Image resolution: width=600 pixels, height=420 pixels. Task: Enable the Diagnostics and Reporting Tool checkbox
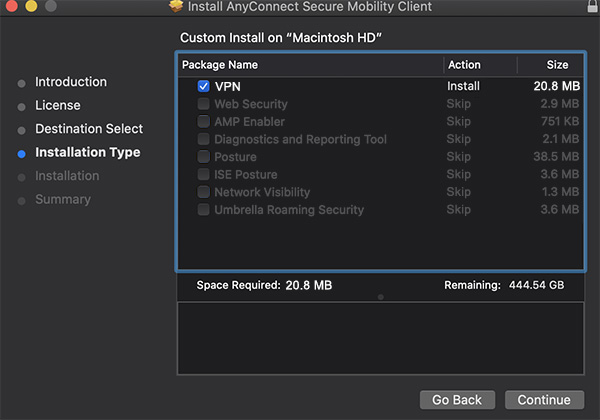(204, 140)
